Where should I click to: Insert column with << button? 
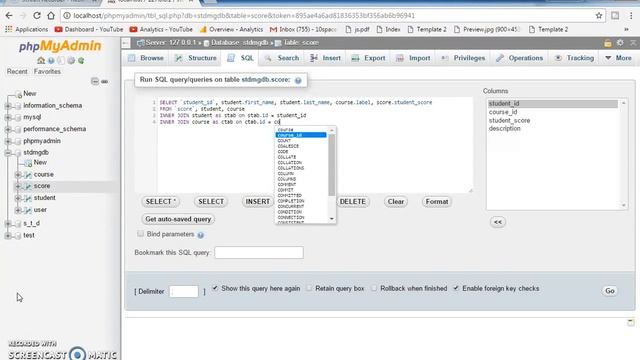pos(498,222)
